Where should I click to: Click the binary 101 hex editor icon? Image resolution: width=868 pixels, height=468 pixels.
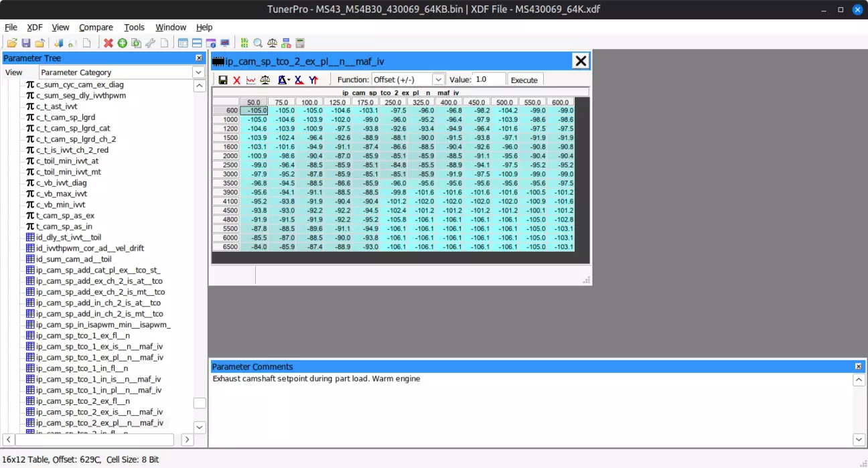pyautogui.click(x=244, y=44)
